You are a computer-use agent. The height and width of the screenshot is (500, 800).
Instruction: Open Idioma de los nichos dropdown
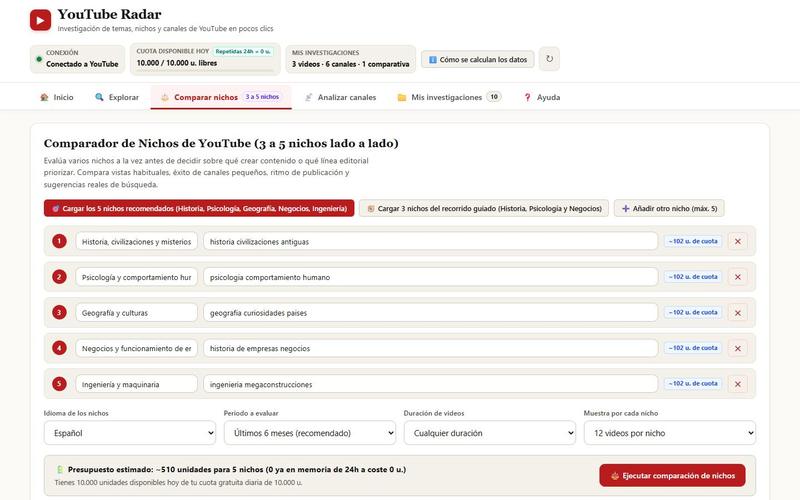(130, 433)
